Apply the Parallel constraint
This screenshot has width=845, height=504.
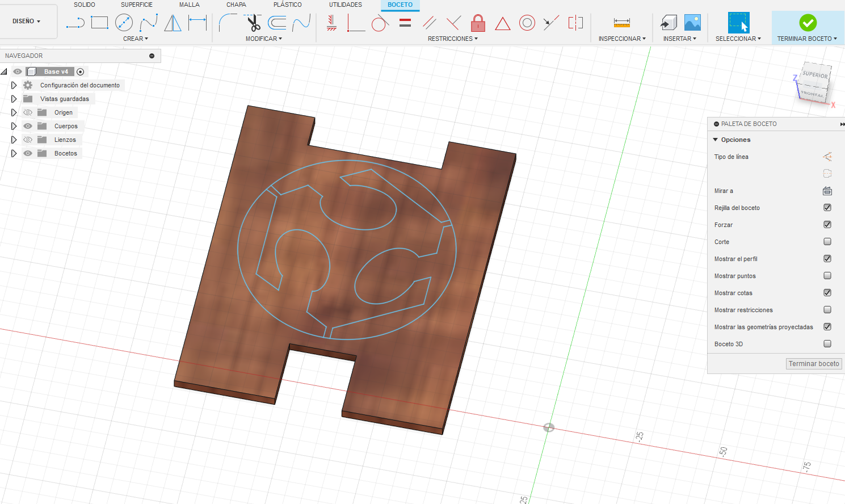tap(430, 23)
